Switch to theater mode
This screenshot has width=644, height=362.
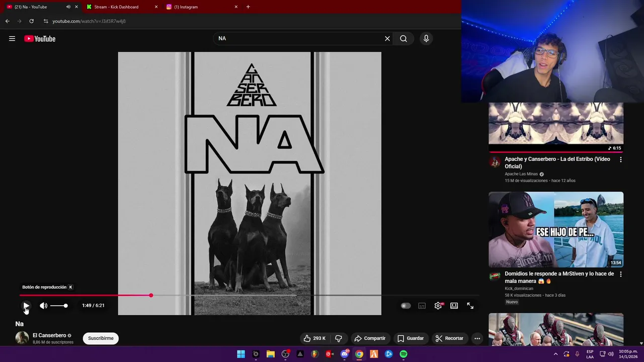[454, 306]
